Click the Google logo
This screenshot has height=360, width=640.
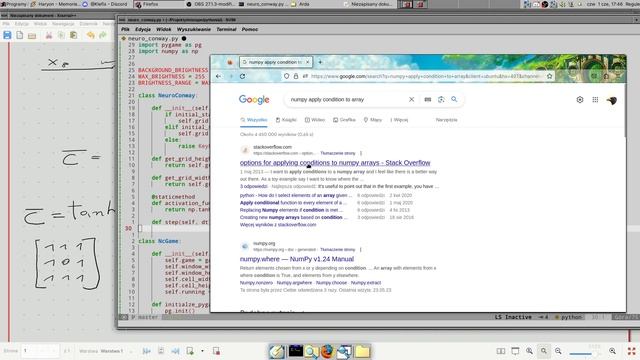click(254, 100)
